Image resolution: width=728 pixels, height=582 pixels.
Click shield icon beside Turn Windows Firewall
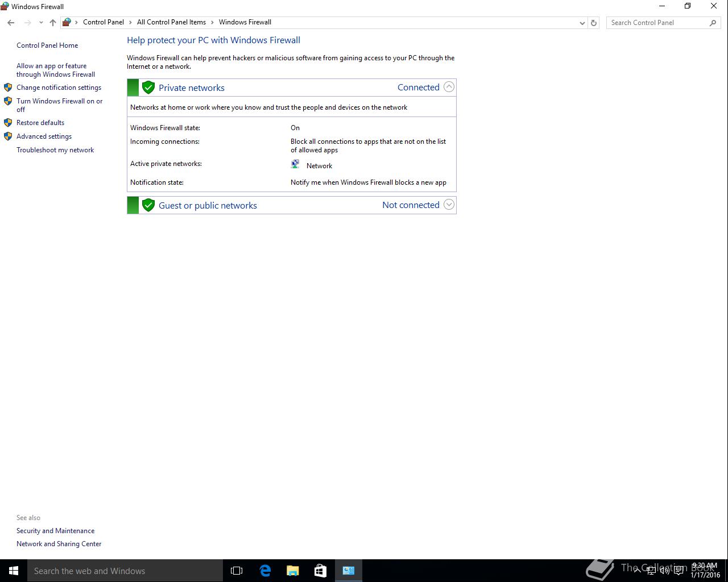click(x=8, y=101)
